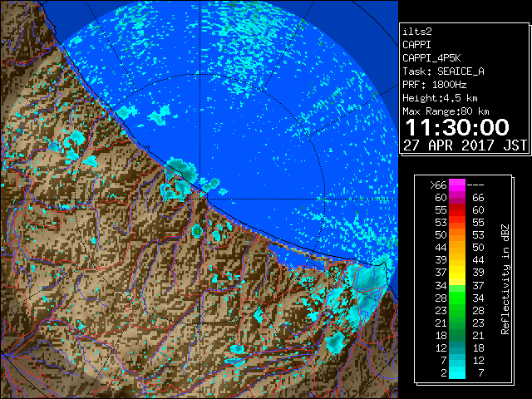
Task: Click the "---" legend entry beside >66
Action: coord(475,185)
